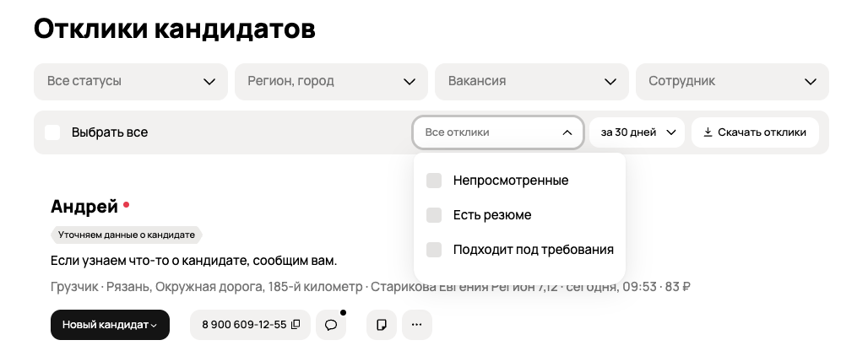Change status via Новый кандидат button

(x=110, y=325)
